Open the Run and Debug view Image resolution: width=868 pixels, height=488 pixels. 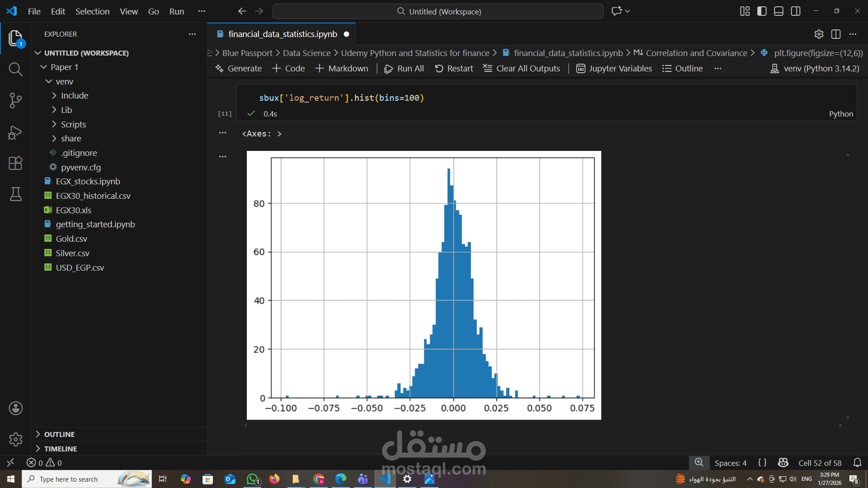(x=15, y=132)
